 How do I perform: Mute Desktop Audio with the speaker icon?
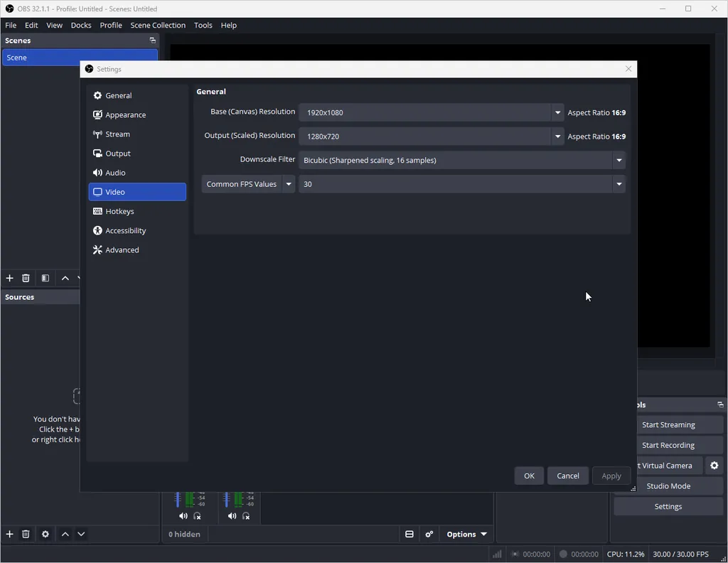coord(183,515)
